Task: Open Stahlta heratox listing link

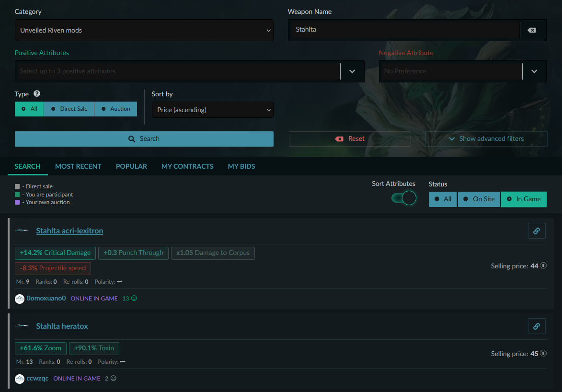Action: 62,326
